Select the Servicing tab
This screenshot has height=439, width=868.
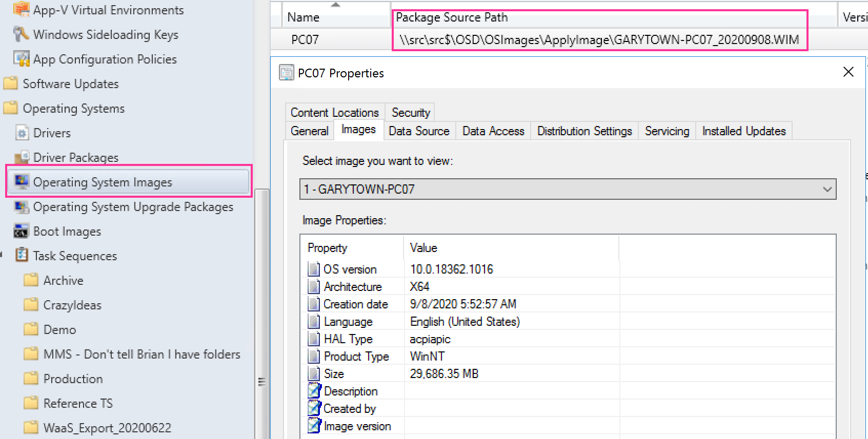coord(667,131)
